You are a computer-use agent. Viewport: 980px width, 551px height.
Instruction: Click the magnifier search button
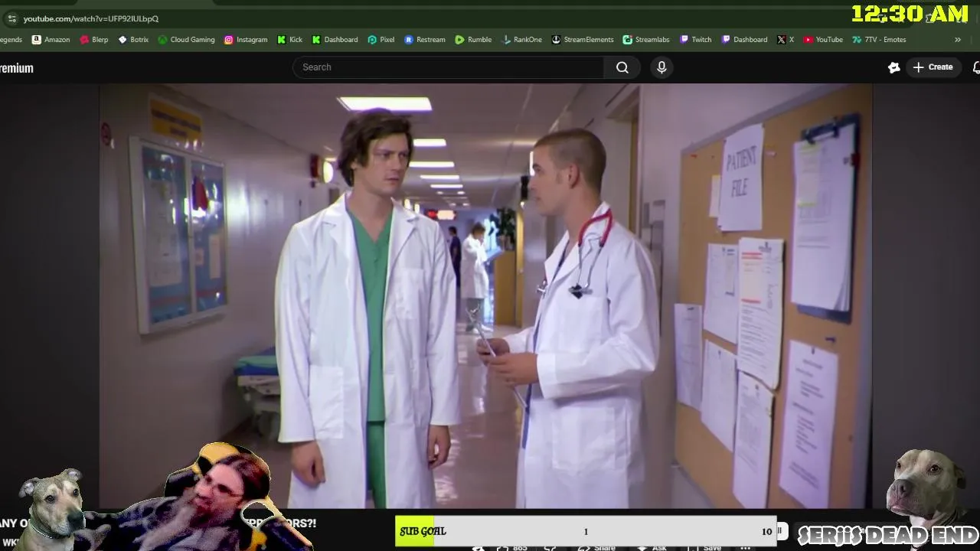click(x=622, y=67)
